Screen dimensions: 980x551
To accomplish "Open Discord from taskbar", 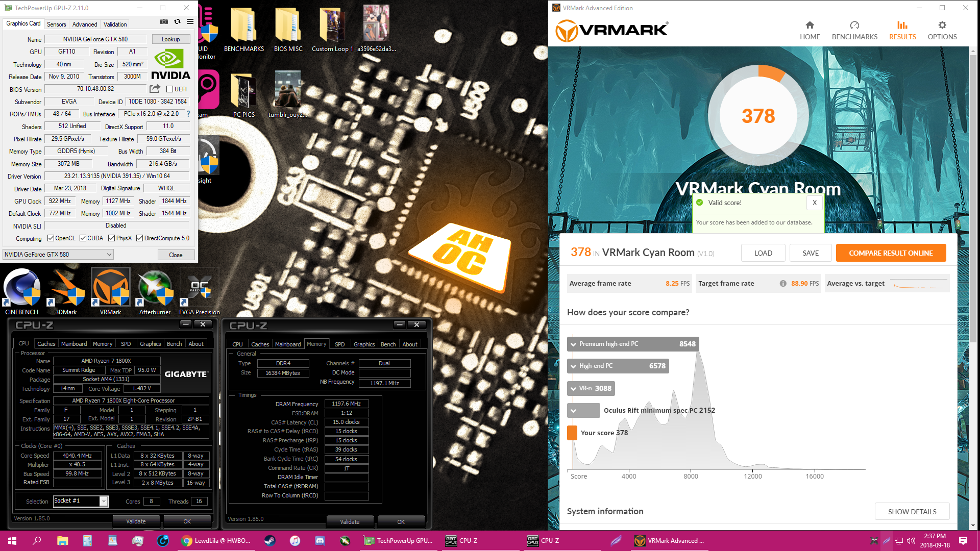I will click(320, 541).
